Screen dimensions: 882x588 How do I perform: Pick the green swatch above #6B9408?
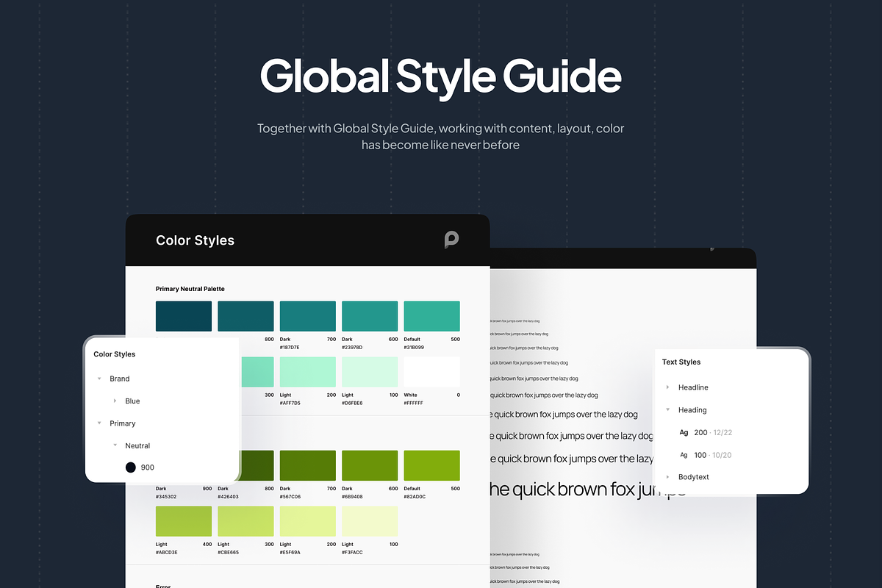[370, 466]
